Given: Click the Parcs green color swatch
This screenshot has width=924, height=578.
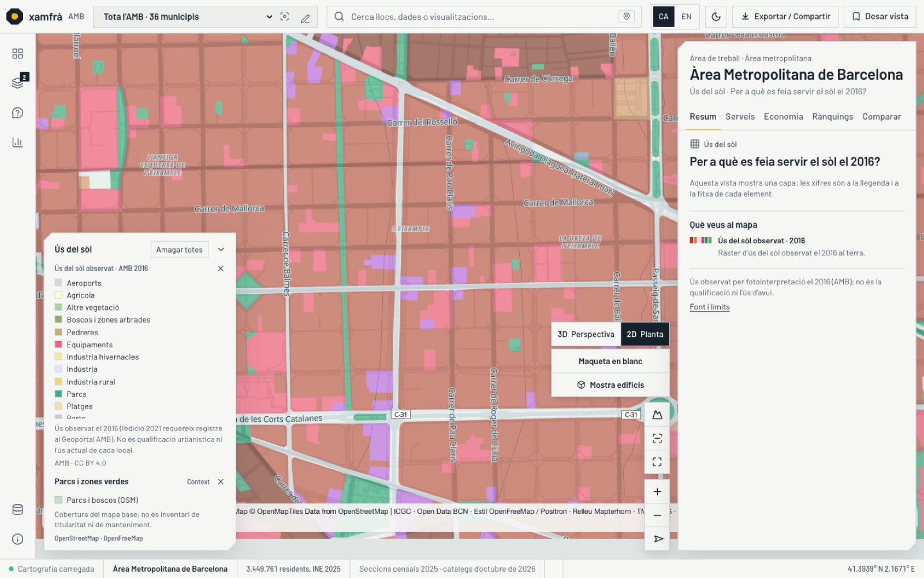Looking at the screenshot, I should (x=58, y=394).
